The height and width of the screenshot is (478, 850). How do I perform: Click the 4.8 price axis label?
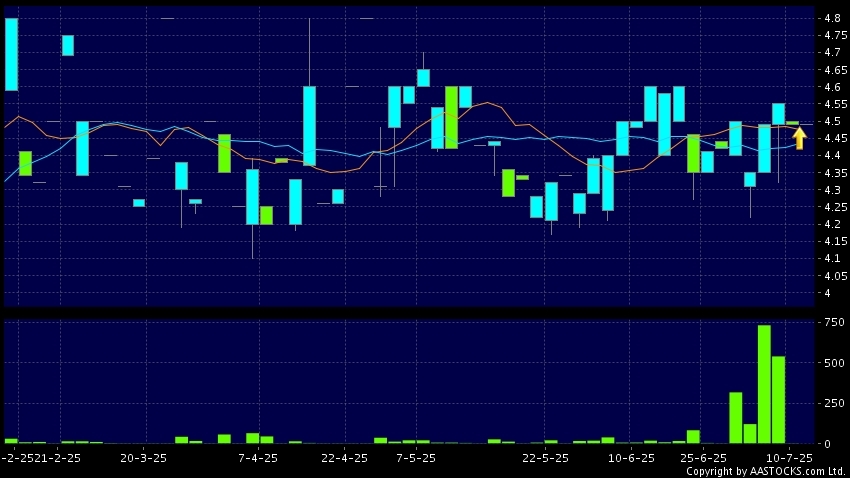(x=832, y=18)
